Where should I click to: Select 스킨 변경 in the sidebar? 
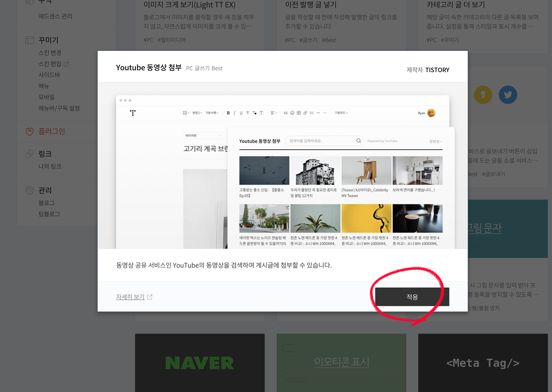pyautogui.click(x=50, y=53)
